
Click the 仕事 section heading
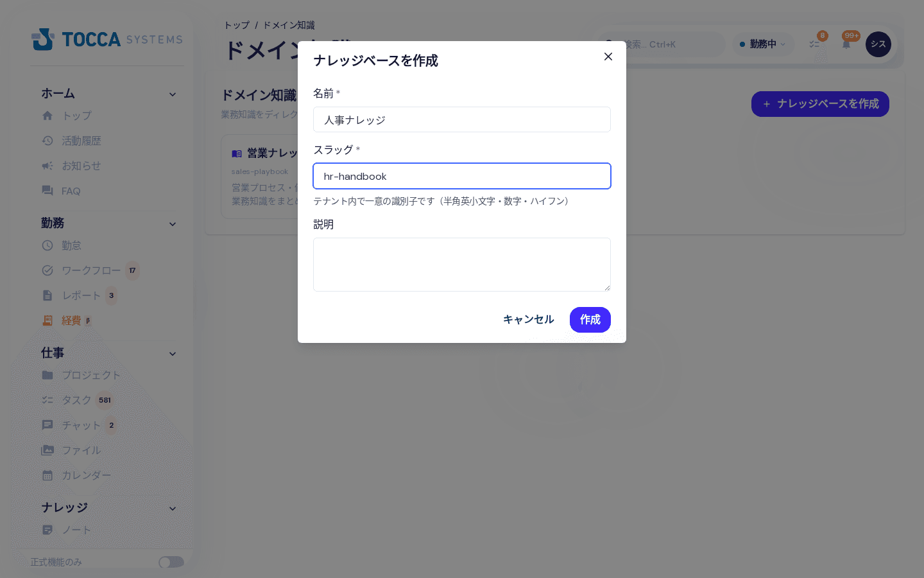53,353
